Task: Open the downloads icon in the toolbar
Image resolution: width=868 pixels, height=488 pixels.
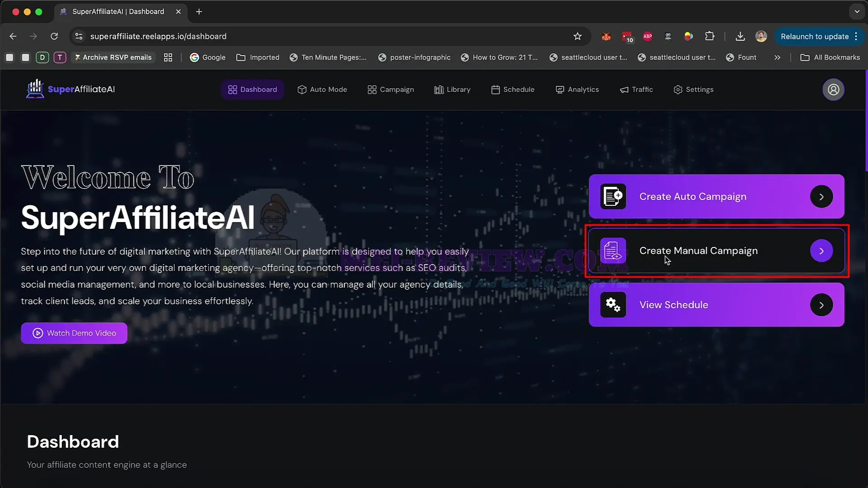Action: click(740, 36)
